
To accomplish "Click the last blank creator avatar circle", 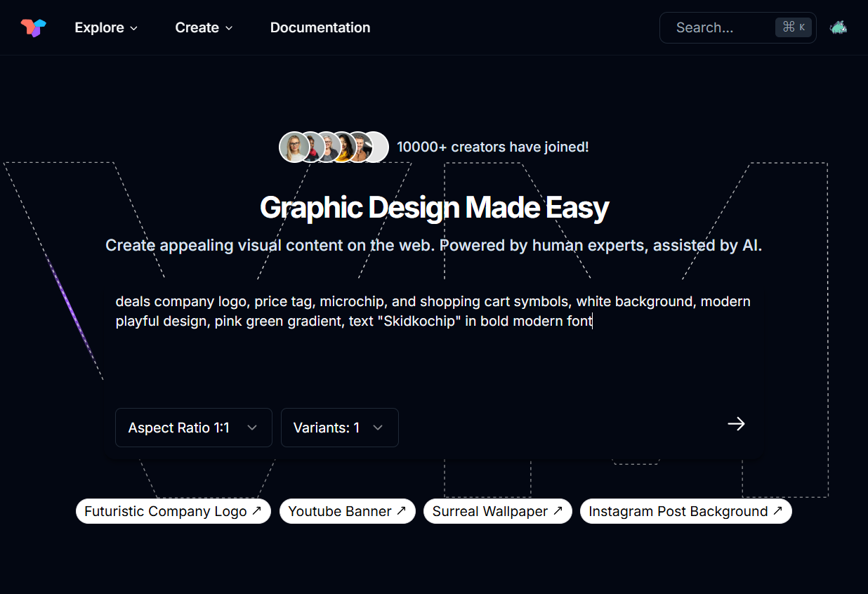I will 377,147.
